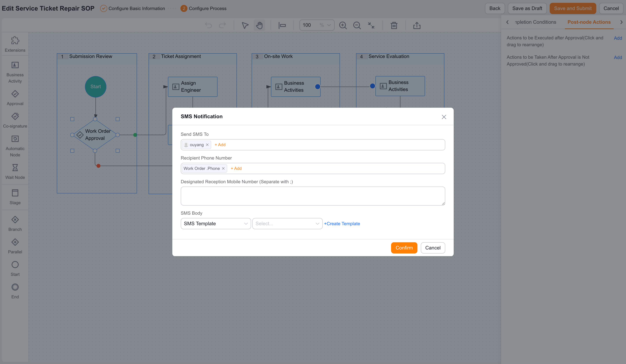Open the SMS Template type dropdown
The height and width of the screenshot is (364, 626).
pyautogui.click(x=216, y=224)
